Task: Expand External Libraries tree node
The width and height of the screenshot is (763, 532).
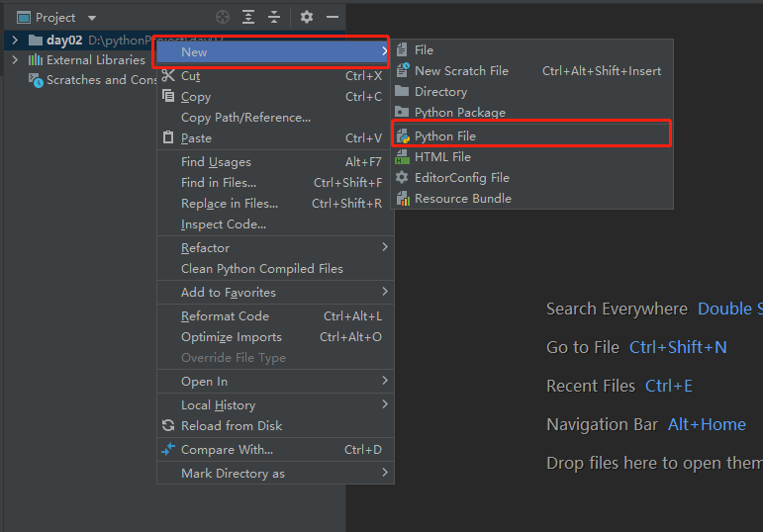Action: click(x=14, y=60)
